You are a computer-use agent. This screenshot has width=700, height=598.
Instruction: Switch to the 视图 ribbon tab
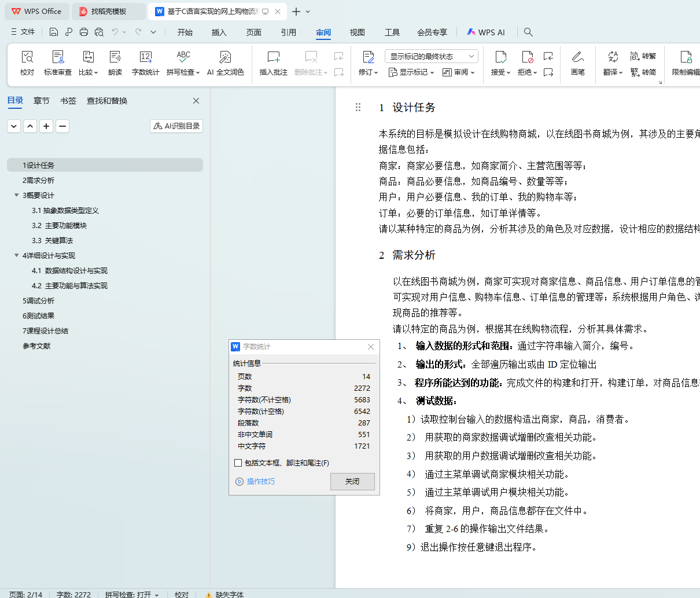pyautogui.click(x=358, y=32)
